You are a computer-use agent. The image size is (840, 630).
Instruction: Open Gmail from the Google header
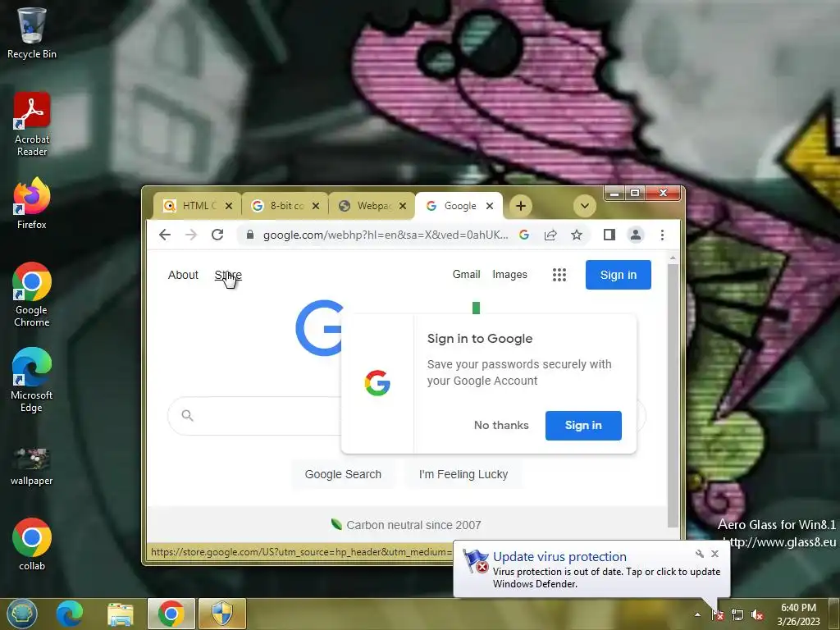[466, 274]
